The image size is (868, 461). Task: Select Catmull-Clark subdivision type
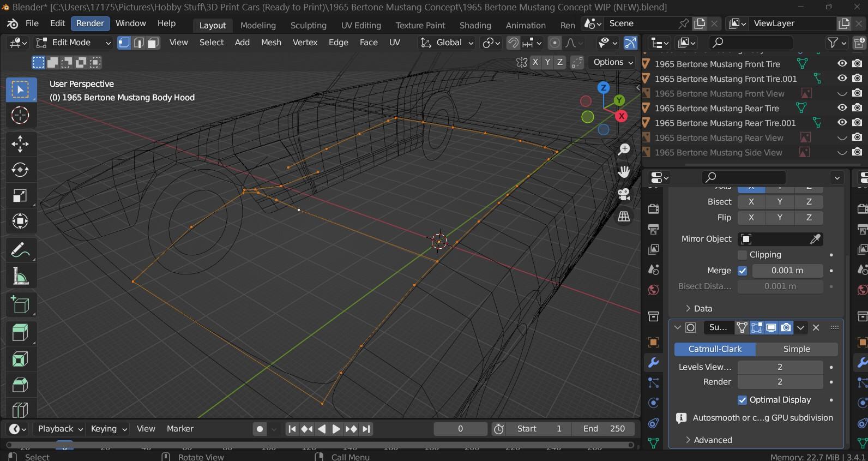715,349
